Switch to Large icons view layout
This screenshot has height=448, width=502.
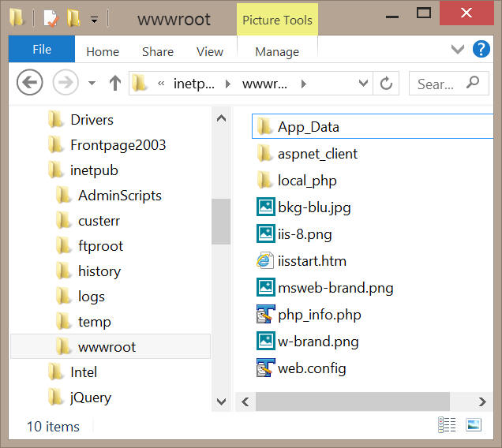point(473,425)
